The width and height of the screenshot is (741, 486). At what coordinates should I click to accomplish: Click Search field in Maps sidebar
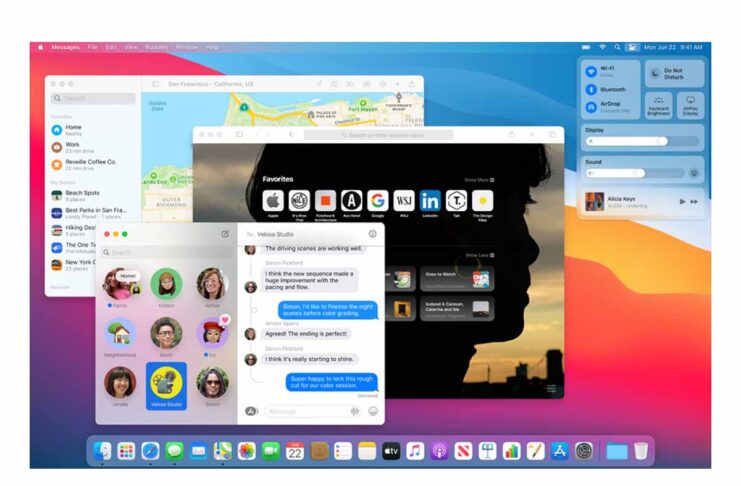click(93, 98)
